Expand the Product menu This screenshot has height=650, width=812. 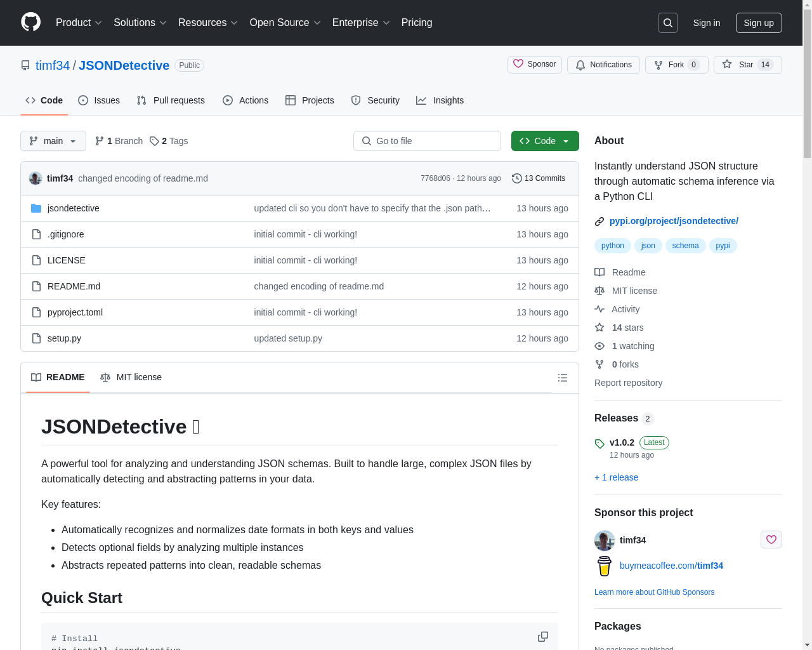point(79,23)
